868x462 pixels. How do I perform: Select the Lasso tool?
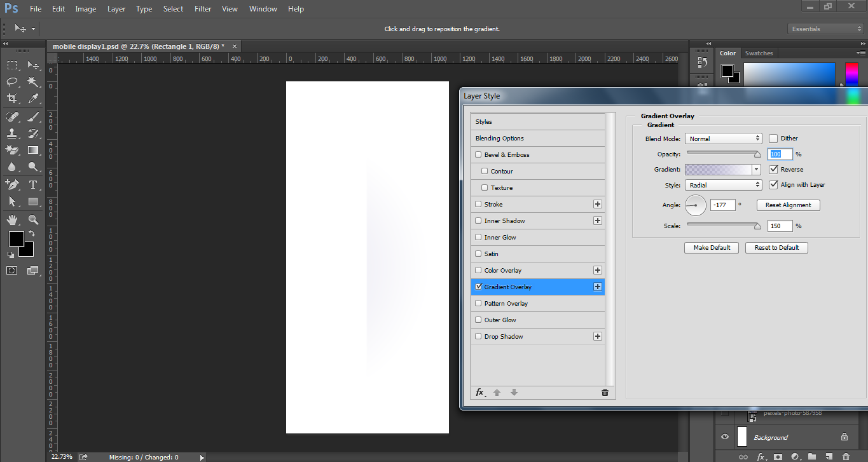pyautogui.click(x=12, y=82)
